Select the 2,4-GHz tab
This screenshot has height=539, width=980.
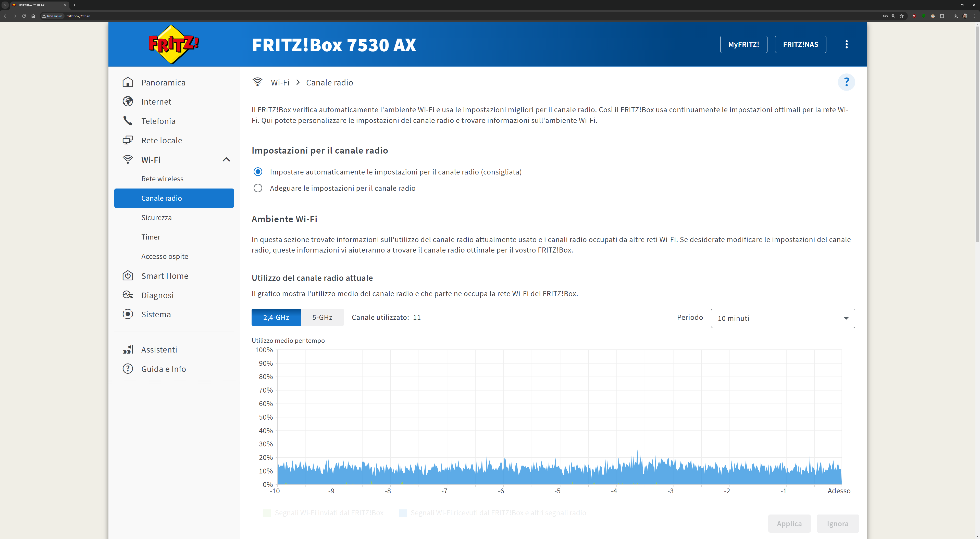point(276,317)
